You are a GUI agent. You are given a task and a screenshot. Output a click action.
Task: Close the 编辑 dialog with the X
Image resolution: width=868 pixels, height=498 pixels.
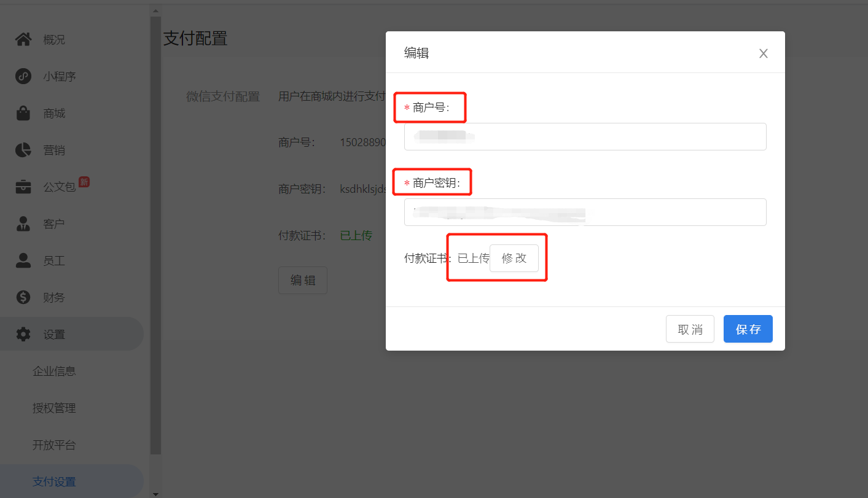[764, 53]
